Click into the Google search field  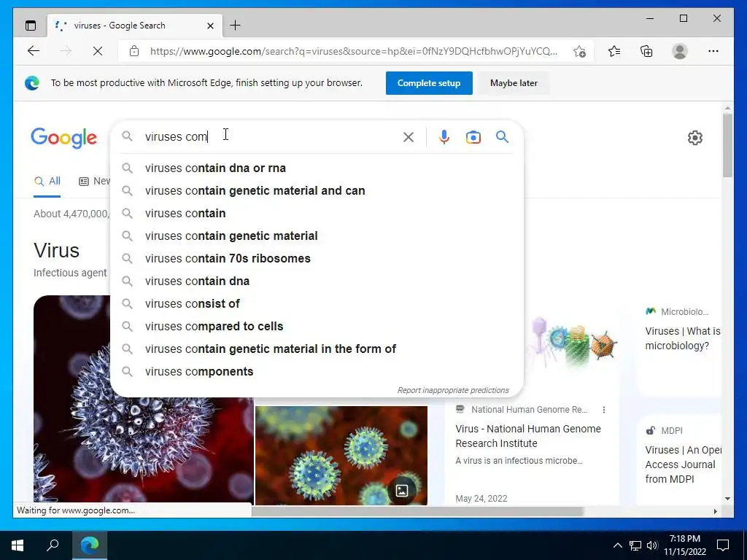click(271, 136)
